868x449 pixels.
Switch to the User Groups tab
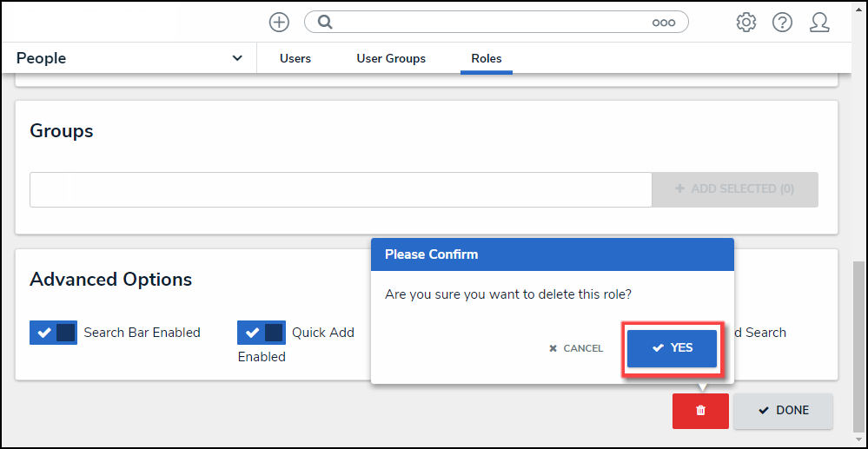391,58
